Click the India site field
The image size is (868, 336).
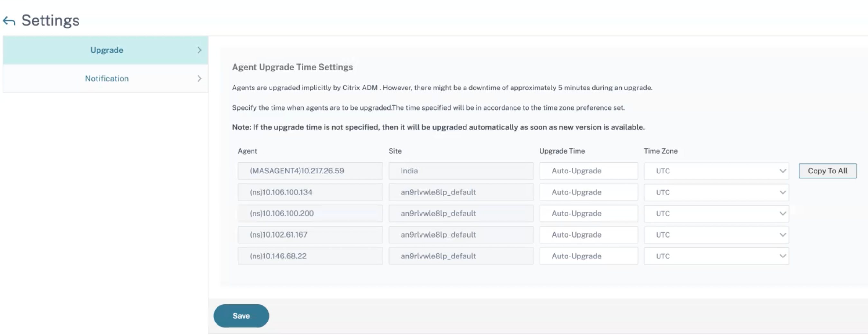[461, 171]
